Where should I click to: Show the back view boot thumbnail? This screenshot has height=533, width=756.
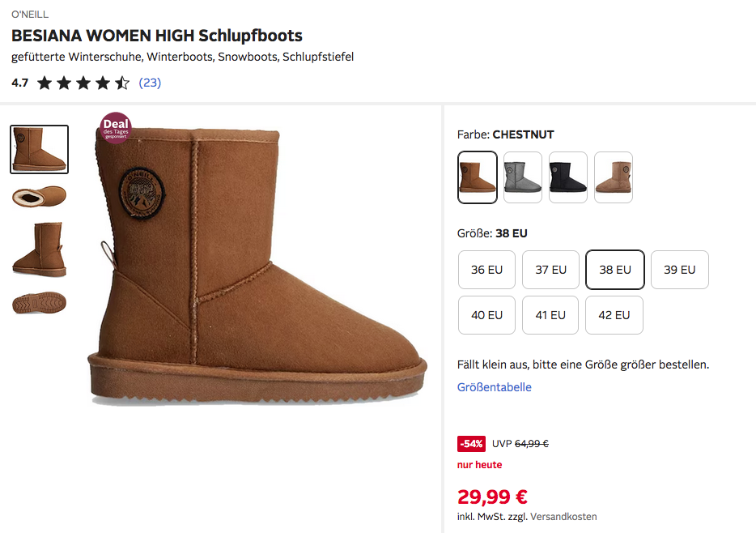[39, 249]
